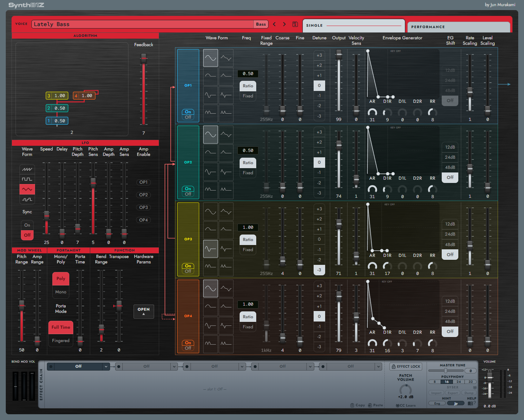This screenshot has width=524, height=420.
Task: Activate CC Learn
Action: tap(406, 406)
